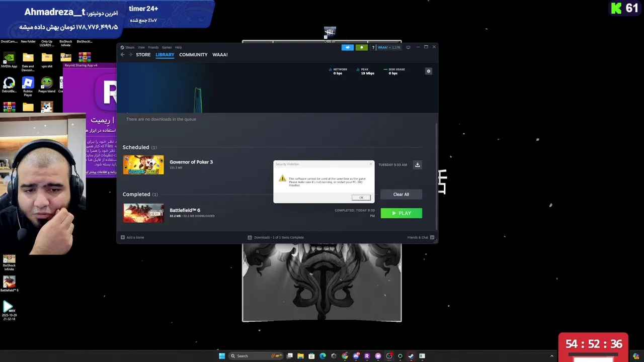Open the MKV video file on the desktop
Screen dimensions: 644x362
click(9, 311)
